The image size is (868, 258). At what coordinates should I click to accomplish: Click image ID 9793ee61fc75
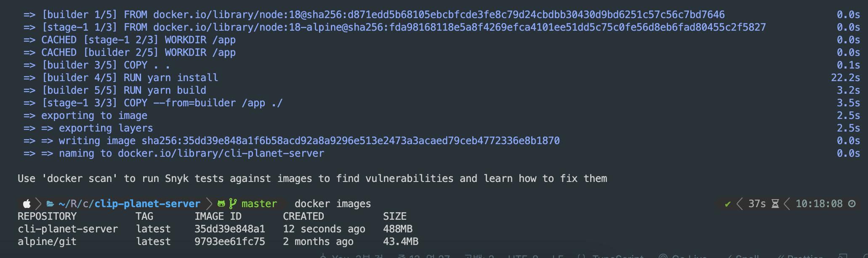230,242
